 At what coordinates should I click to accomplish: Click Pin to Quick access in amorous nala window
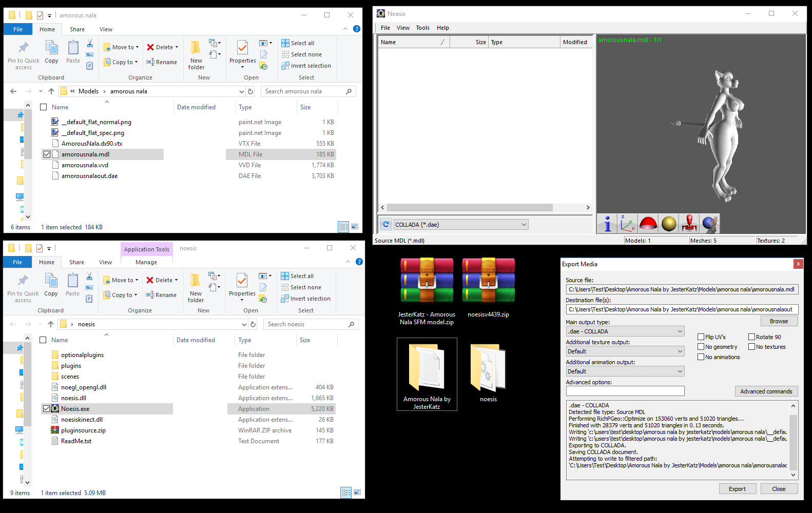pos(24,55)
